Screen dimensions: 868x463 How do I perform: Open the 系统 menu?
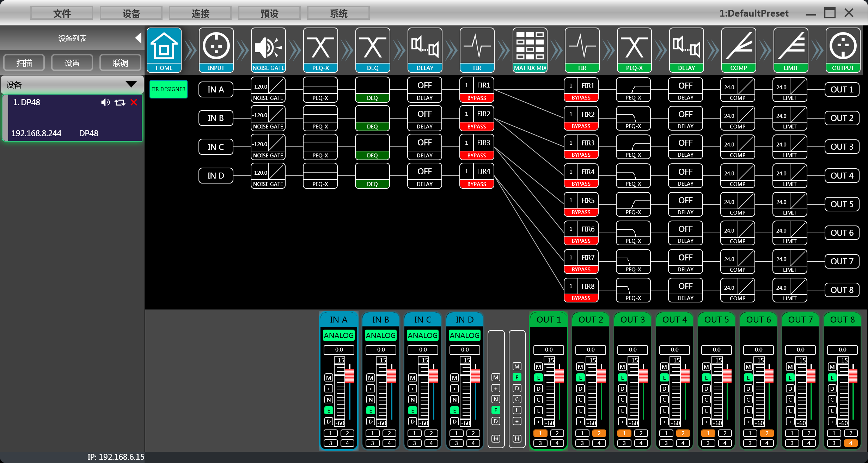pyautogui.click(x=338, y=13)
